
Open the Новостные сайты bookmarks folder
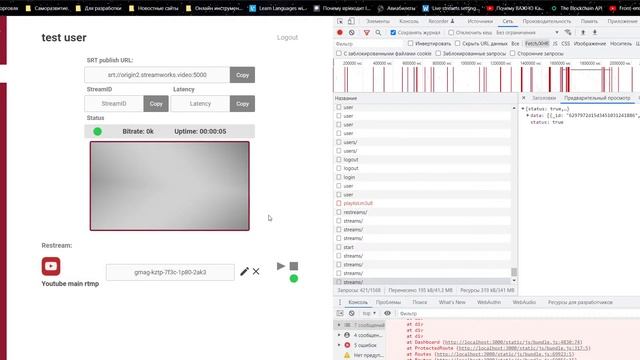(x=153, y=8)
